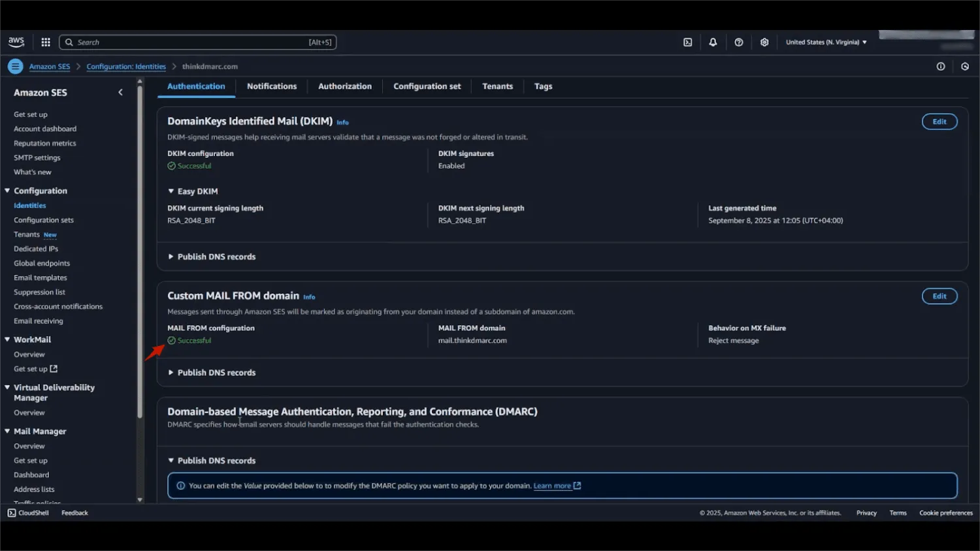This screenshot has width=980, height=551.
Task: Edit the DKIM settings
Action: pyautogui.click(x=939, y=121)
